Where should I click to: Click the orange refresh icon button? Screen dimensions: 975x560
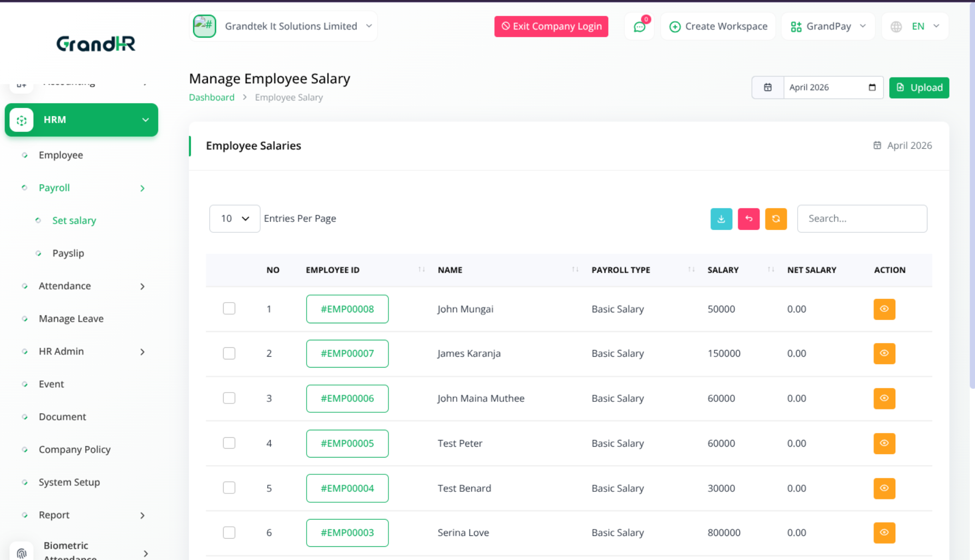[775, 219]
